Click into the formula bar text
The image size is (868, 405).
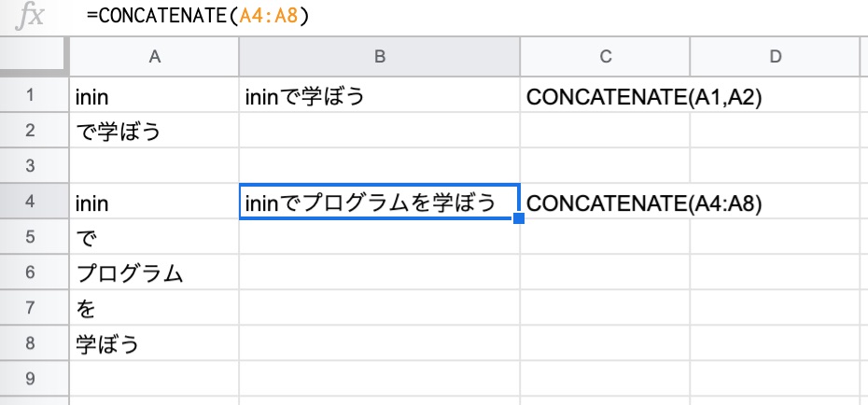[198, 16]
